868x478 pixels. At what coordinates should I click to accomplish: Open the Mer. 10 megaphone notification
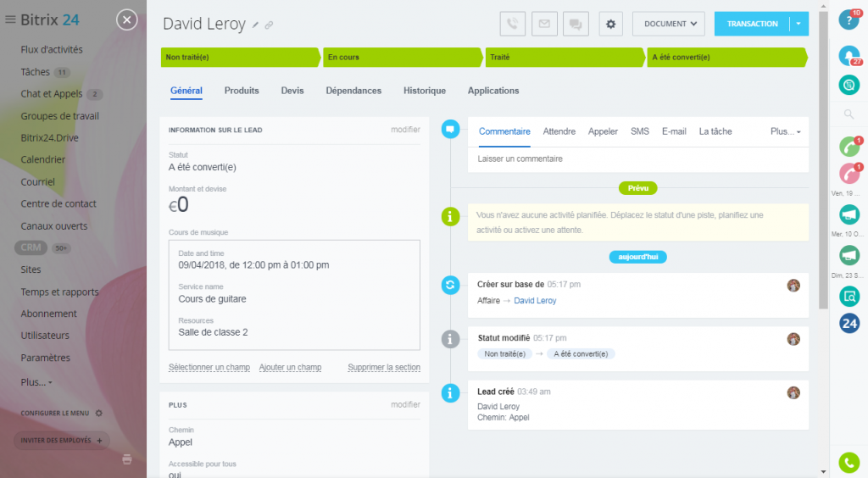point(849,255)
